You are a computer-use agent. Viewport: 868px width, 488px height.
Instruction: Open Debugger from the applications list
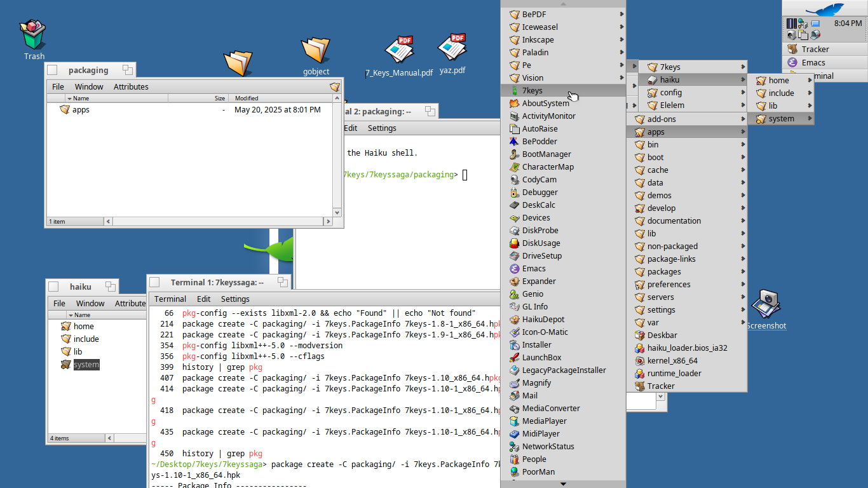tap(563, 193)
